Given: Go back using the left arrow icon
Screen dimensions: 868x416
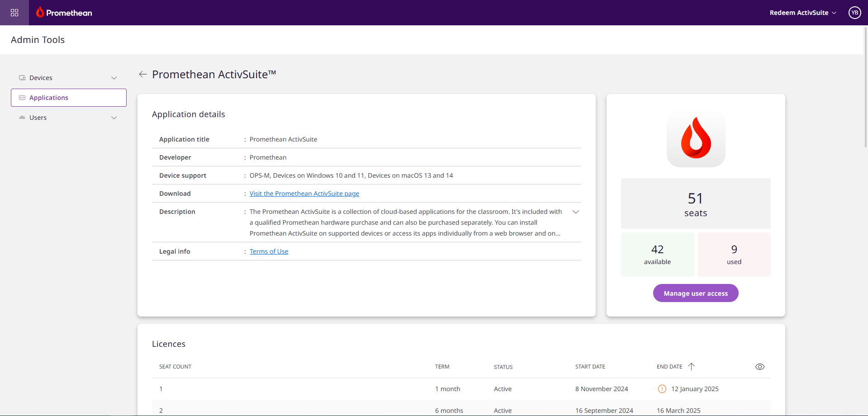Looking at the screenshot, I should pos(143,74).
